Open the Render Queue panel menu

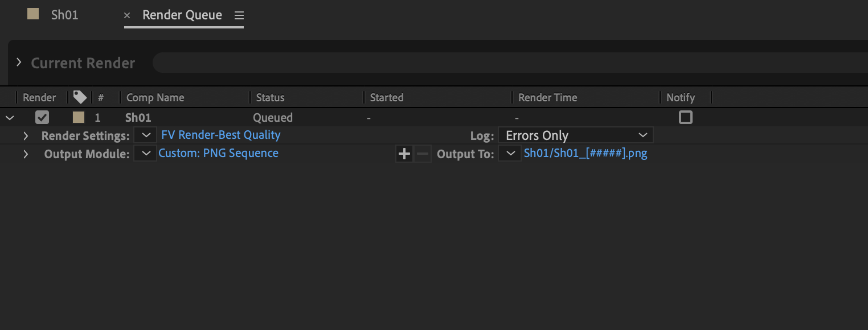[x=239, y=15]
